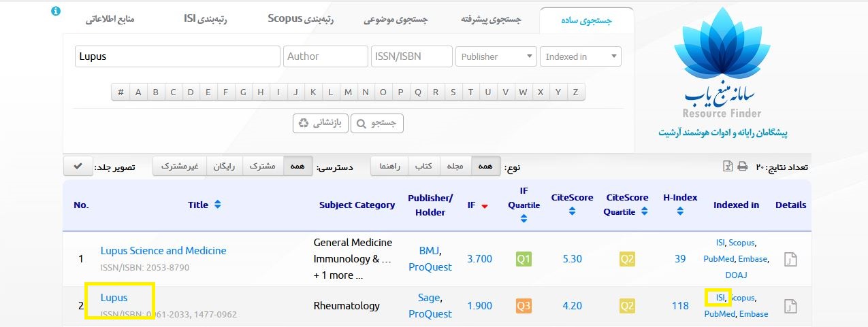The height and width of the screenshot is (327, 868).
Task: Click the Author input field
Action: point(325,56)
